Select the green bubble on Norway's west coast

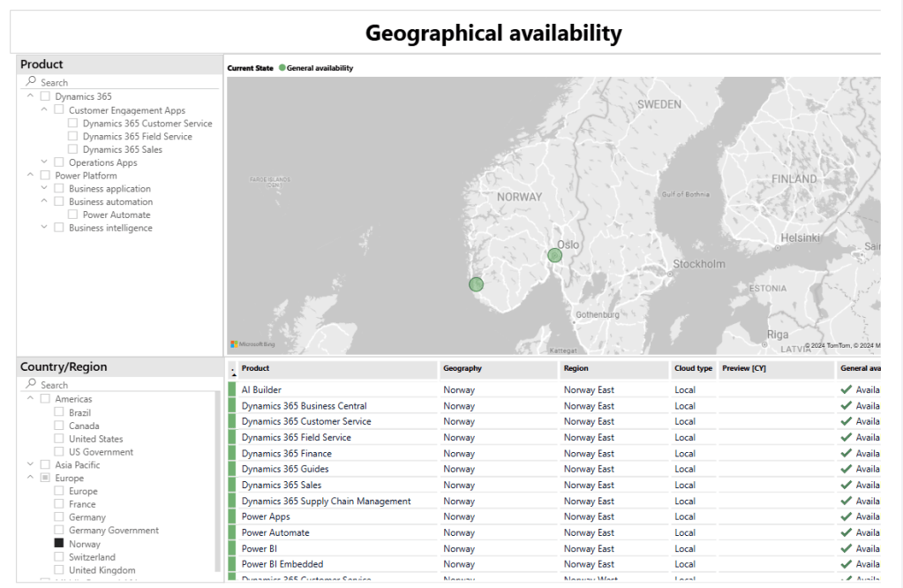[x=476, y=284]
